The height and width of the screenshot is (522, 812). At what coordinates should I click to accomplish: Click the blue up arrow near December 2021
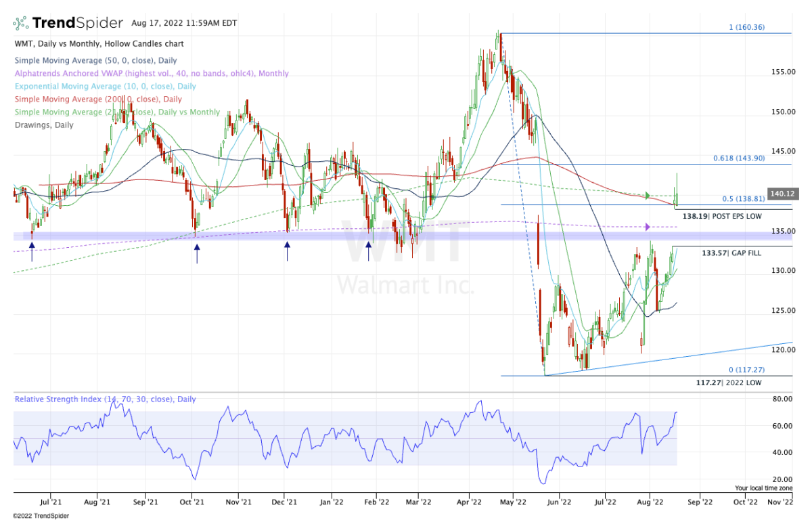[x=287, y=253]
